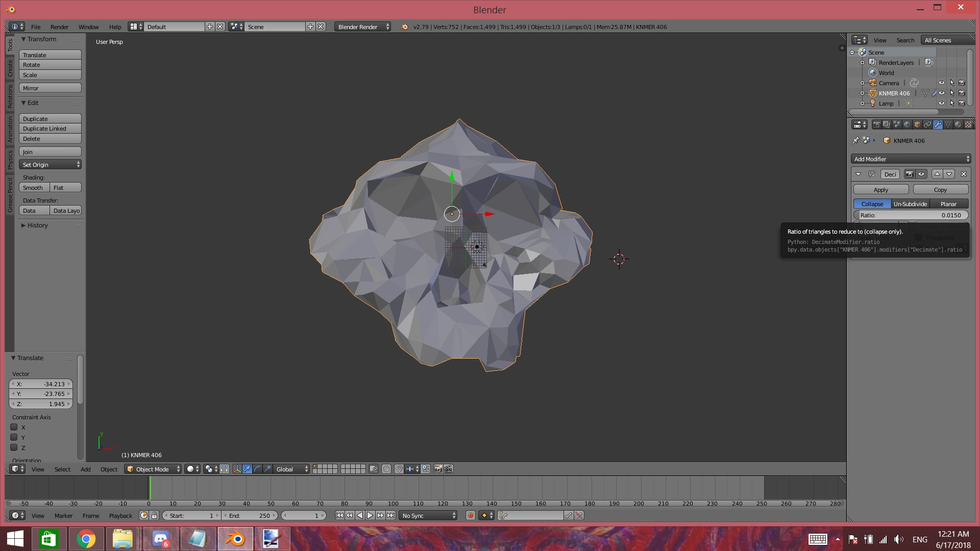This screenshot has height=551, width=980.
Task: Open the Render menu
Action: (59, 27)
